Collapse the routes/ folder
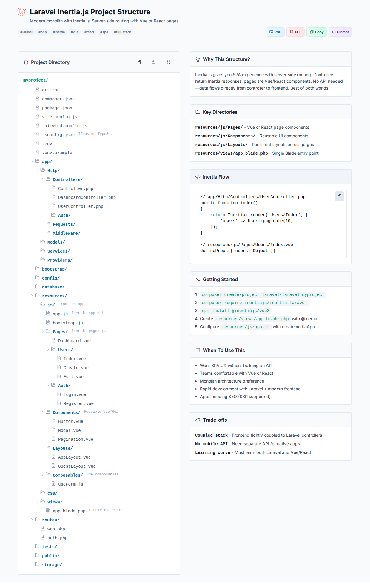 coord(32,520)
